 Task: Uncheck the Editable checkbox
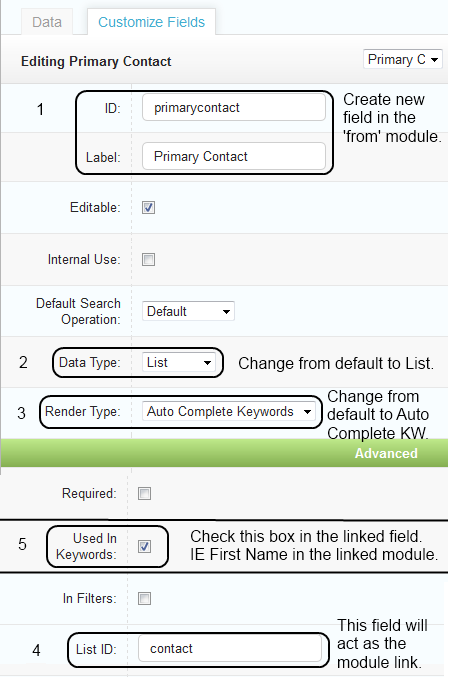click(x=149, y=208)
